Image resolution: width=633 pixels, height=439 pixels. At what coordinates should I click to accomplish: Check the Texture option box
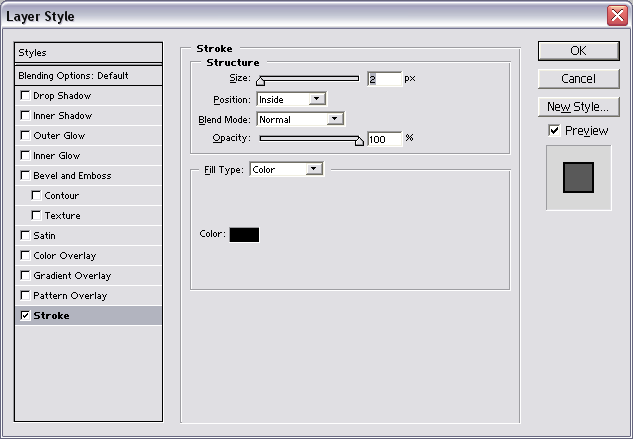[x=36, y=215]
